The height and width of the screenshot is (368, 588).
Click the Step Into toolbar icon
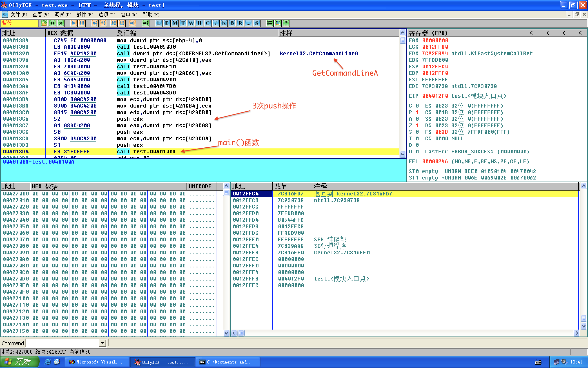click(x=95, y=23)
